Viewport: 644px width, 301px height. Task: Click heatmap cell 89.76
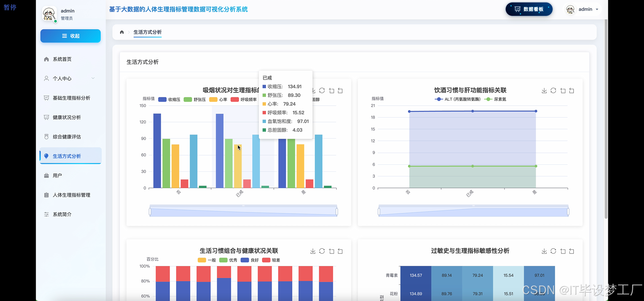[x=447, y=293]
